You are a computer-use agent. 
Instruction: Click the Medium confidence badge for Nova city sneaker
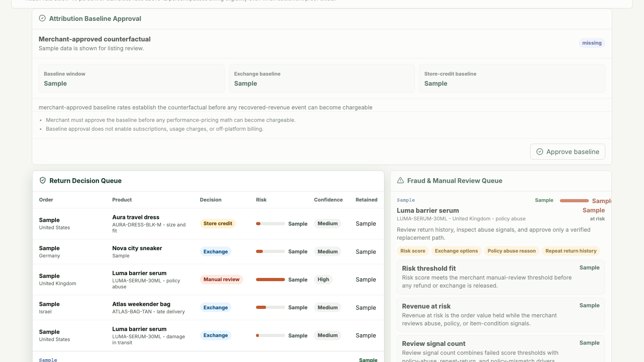coord(328,252)
